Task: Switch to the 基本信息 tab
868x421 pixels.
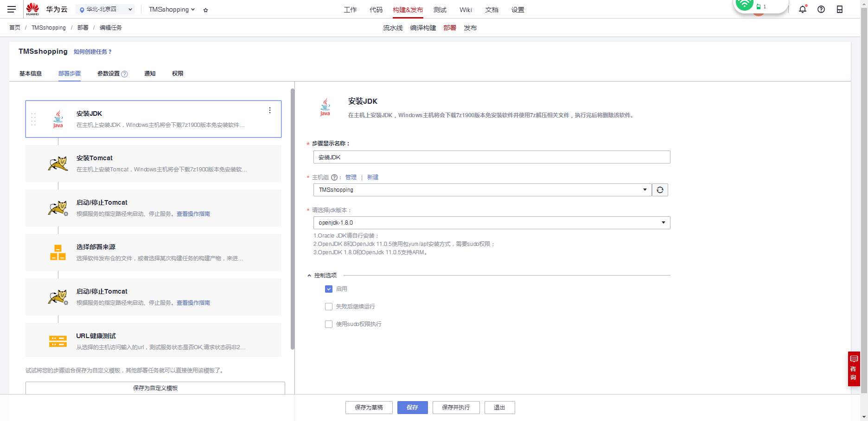Action: pos(31,74)
